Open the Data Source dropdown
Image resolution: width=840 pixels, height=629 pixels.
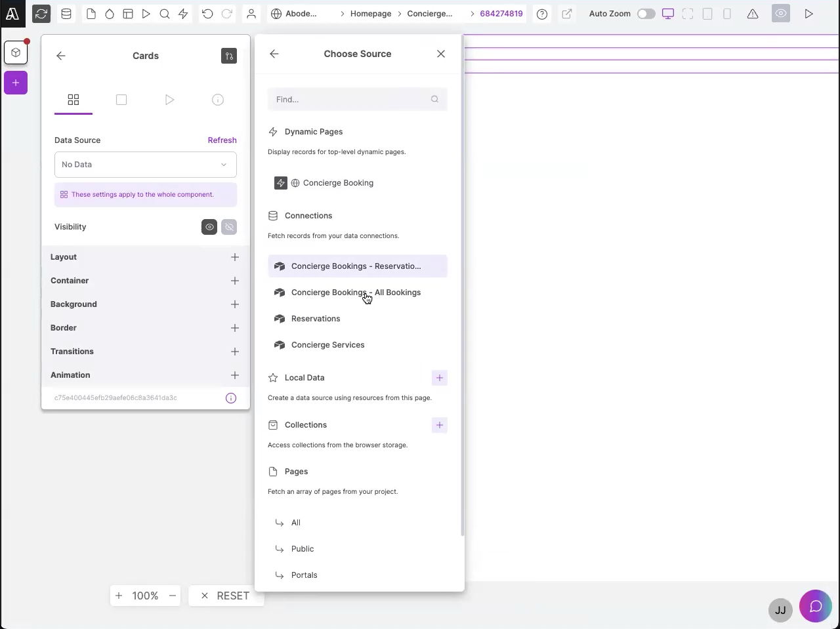click(146, 165)
